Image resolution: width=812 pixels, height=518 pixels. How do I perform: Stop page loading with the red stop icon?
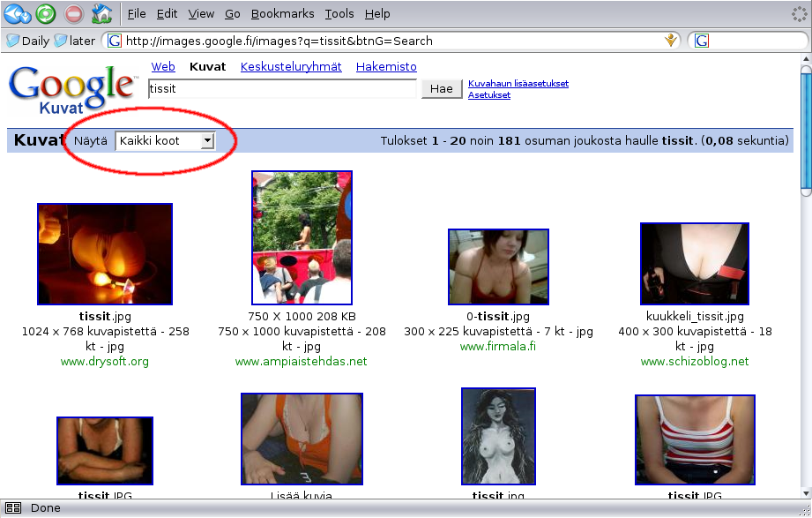[x=74, y=13]
